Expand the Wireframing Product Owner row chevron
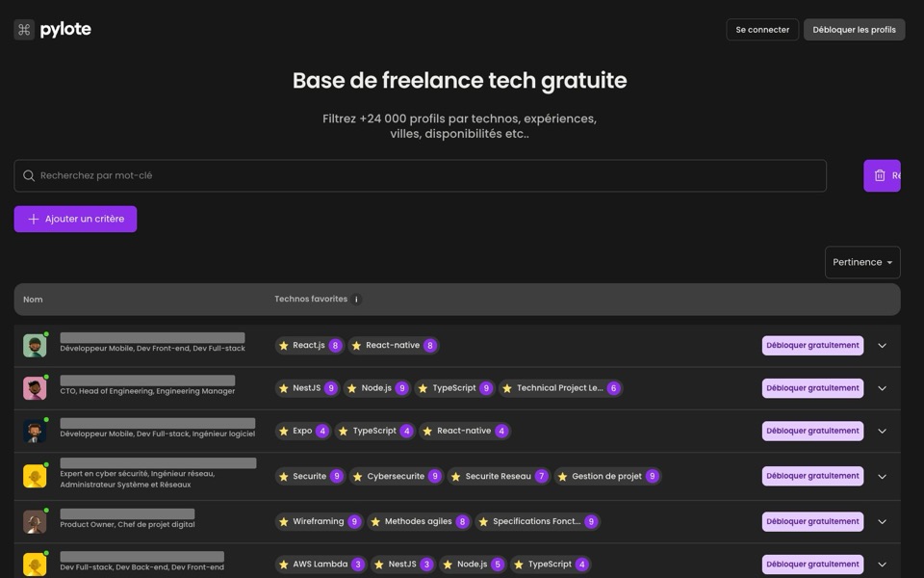Image resolution: width=924 pixels, height=578 pixels. (883, 521)
